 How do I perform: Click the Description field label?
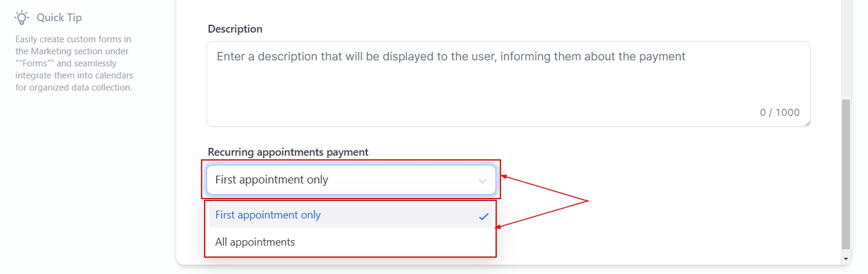[235, 29]
